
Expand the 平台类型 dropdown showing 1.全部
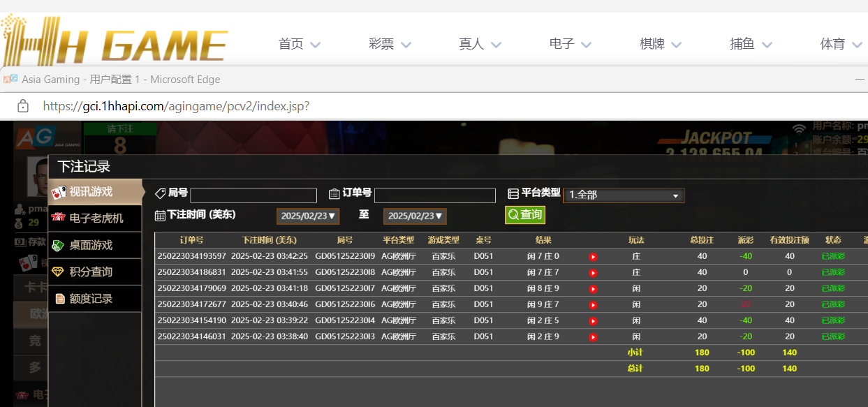[624, 195]
